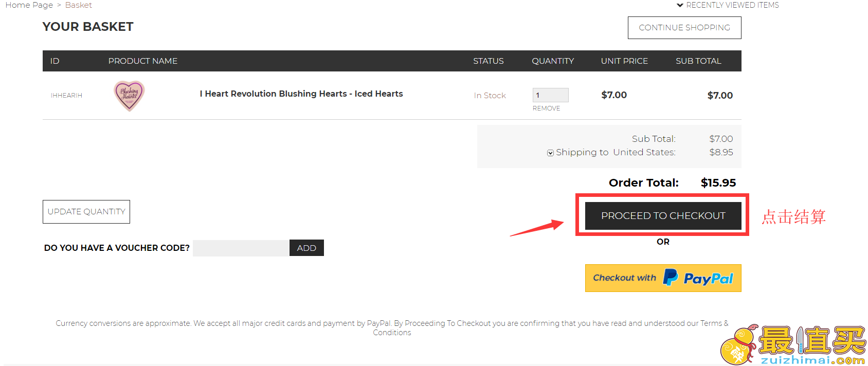Click the Recently Viewed Items label

tap(732, 5)
